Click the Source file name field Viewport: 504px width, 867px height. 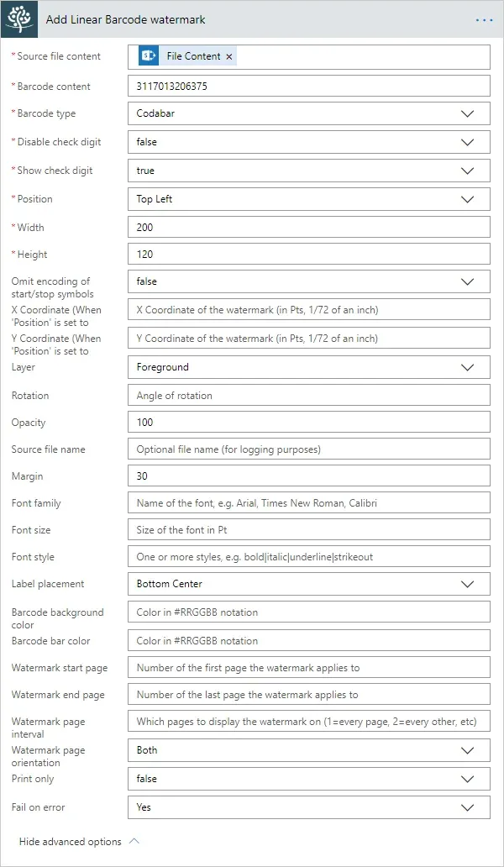point(309,449)
